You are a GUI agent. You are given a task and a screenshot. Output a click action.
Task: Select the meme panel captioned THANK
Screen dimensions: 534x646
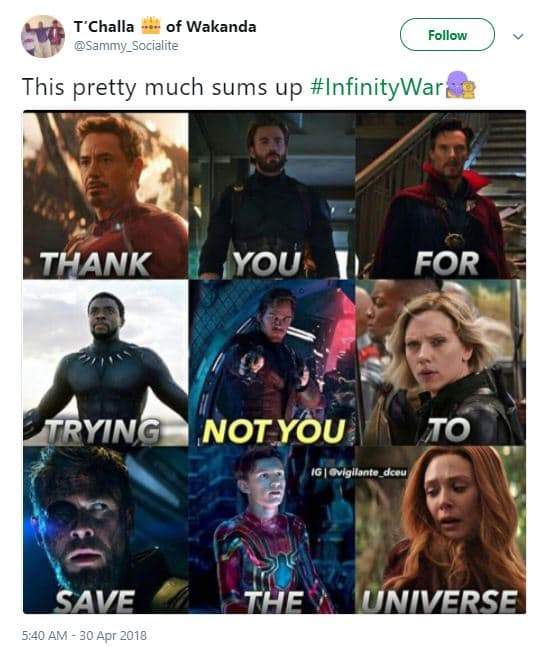click(105, 195)
